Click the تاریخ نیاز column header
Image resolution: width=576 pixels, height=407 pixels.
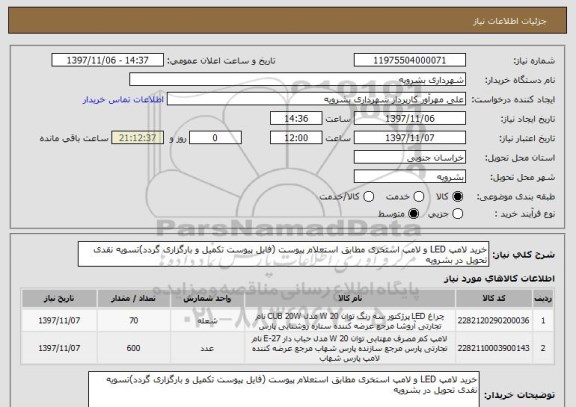(59, 298)
